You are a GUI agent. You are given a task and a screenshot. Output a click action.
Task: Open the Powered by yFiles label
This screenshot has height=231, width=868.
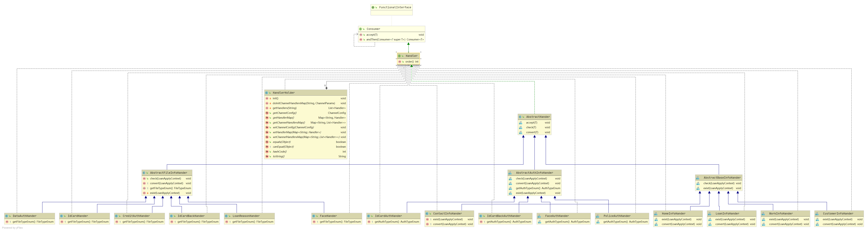click(12, 228)
